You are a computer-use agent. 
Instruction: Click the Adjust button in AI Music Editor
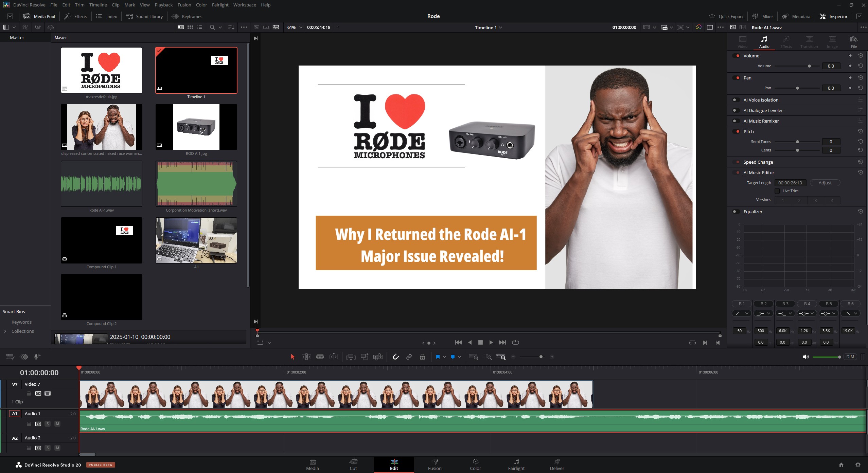825,183
